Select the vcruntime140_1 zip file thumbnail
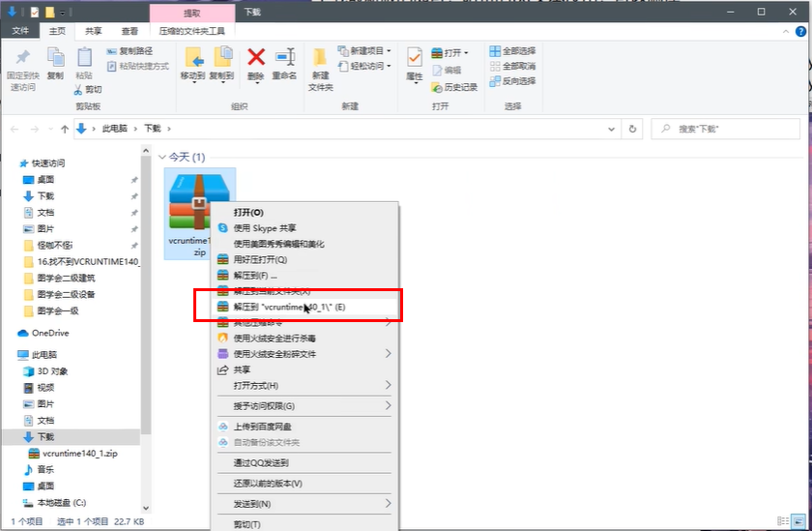 click(199, 202)
